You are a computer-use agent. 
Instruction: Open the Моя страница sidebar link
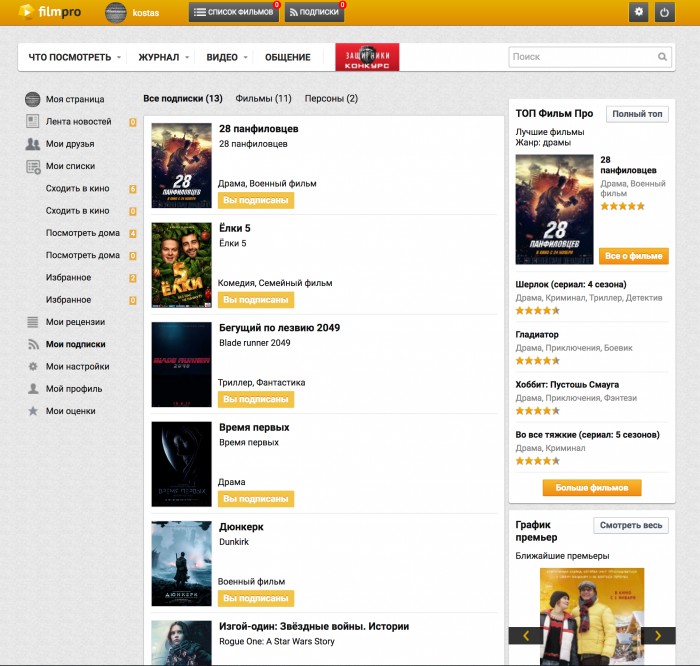point(75,99)
